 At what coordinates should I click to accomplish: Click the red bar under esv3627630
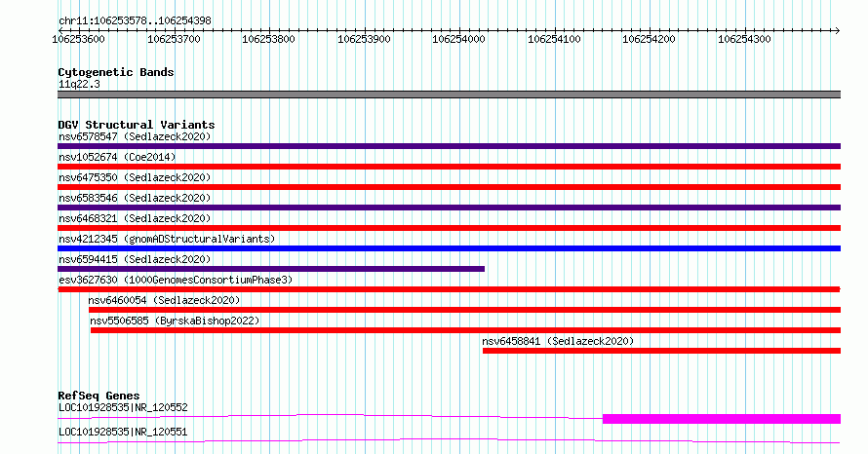pyautogui.click(x=449, y=289)
